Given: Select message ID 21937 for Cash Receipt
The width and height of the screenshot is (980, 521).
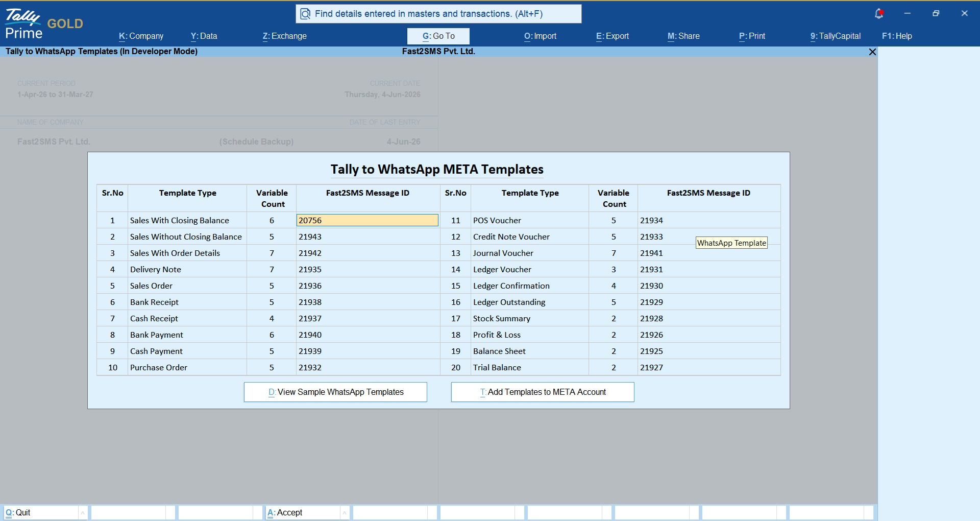Looking at the screenshot, I should [x=367, y=318].
